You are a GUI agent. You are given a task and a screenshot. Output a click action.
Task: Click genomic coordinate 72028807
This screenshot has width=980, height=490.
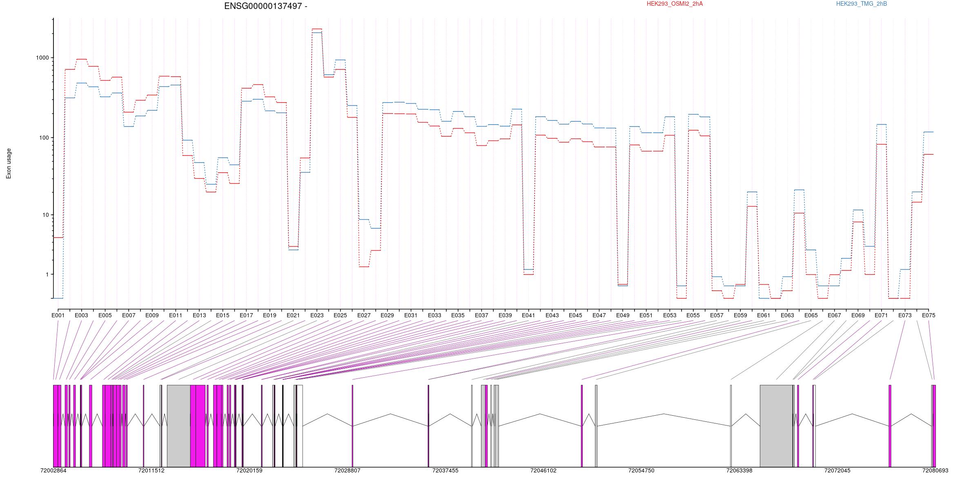(347, 470)
